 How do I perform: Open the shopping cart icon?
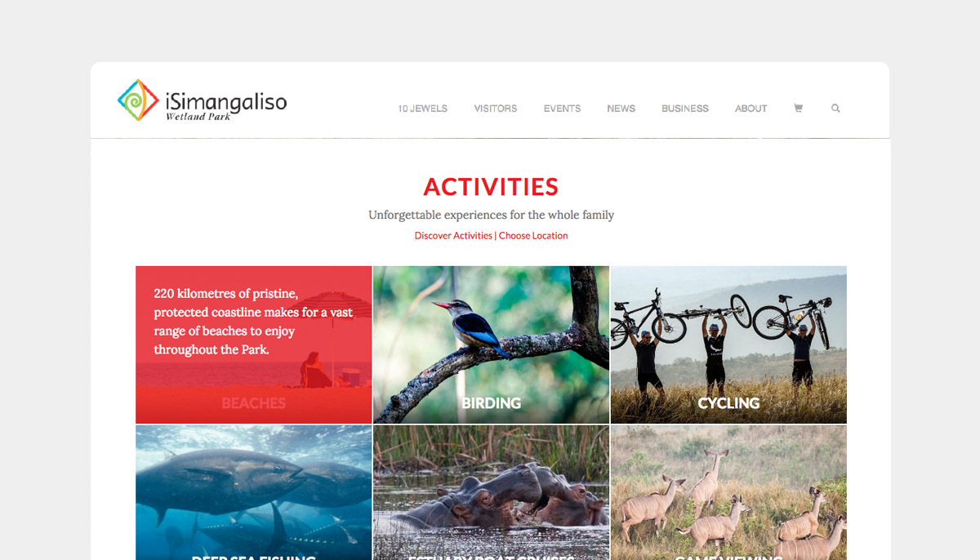coord(798,108)
